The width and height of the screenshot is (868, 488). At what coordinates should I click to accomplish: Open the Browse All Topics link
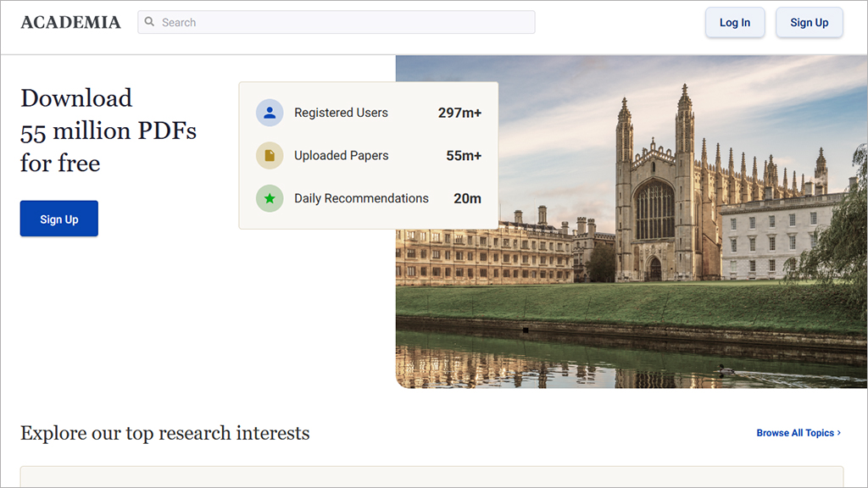point(795,433)
